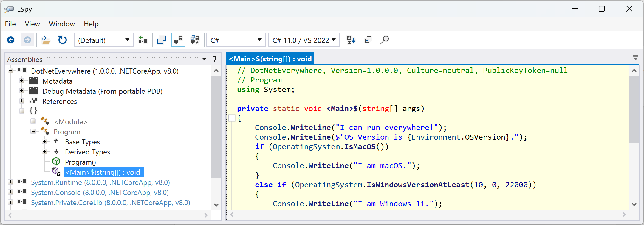The height and width of the screenshot is (225, 644).
Task: Click the System.Runtime assembly icon
Action: pyautogui.click(x=22, y=182)
